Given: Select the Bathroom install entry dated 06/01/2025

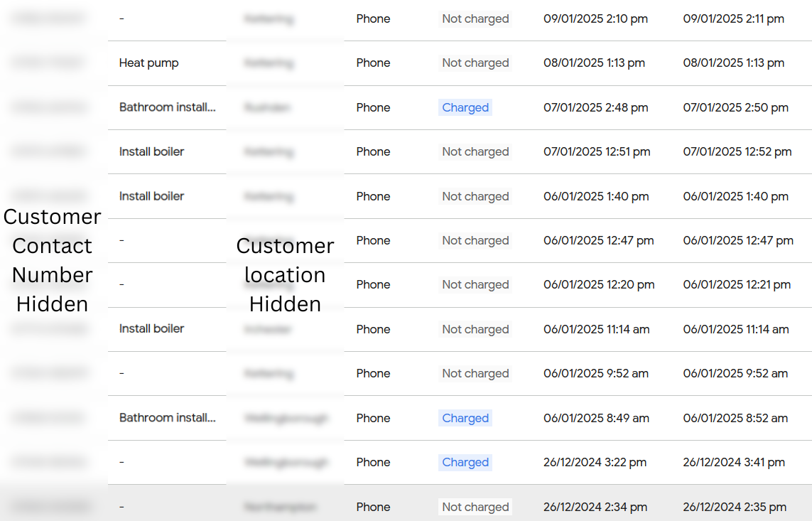Looking at the screenshot, I should click(167, 419).
